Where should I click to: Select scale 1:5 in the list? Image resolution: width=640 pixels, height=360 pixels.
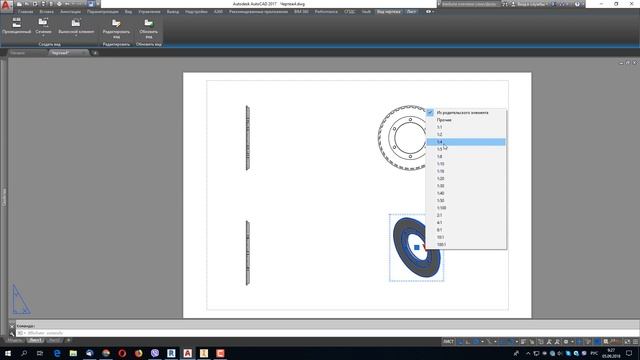click(466, 149)
